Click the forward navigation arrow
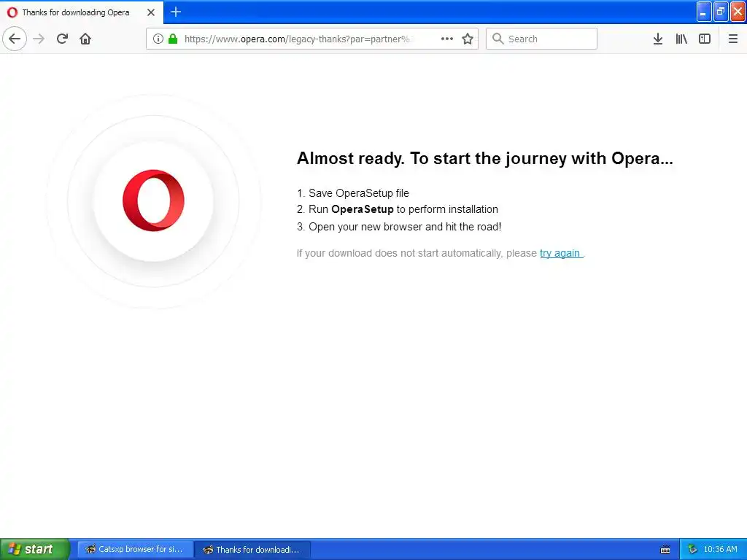This screenshot has height=560, width=747. click(39, 39)
